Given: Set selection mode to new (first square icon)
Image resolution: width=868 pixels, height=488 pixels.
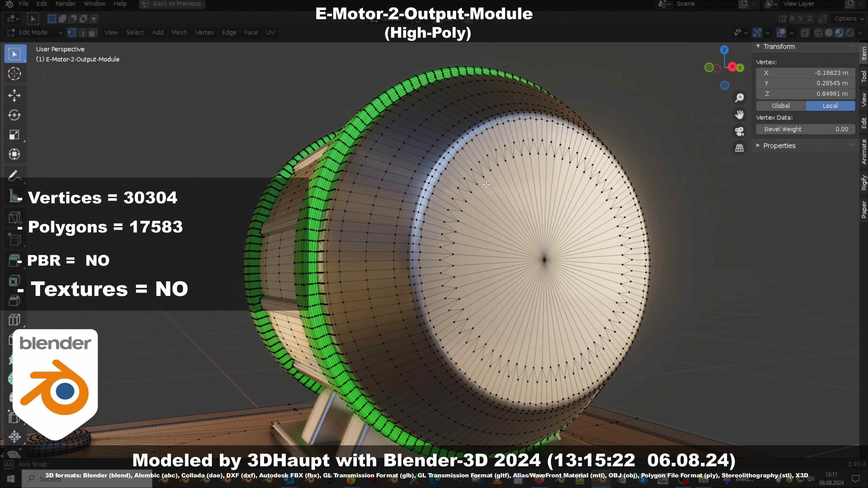Looking at the screenshot, I should click(52, 19).
